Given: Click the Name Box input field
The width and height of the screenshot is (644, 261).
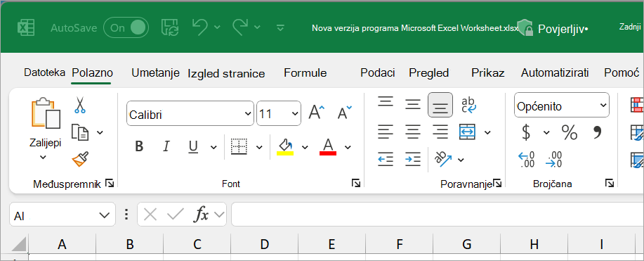Looking at the screenshot, I should click(x=62, y=215).
